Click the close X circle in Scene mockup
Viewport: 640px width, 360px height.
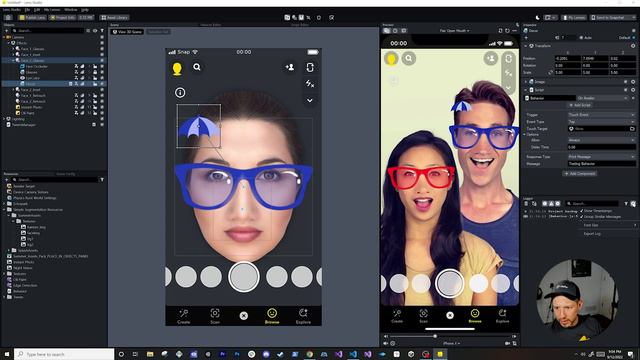pyautogui.click(x=244, y=316)
